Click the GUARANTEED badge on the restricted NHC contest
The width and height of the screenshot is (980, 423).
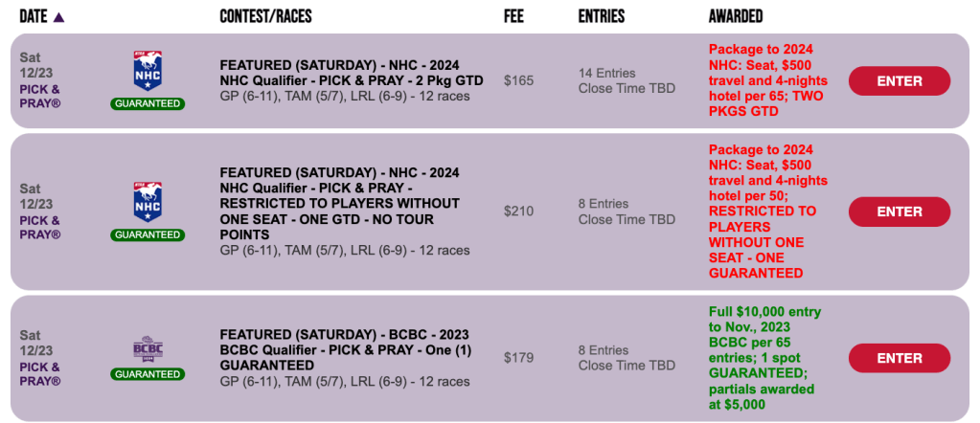(x=147, y=234)
